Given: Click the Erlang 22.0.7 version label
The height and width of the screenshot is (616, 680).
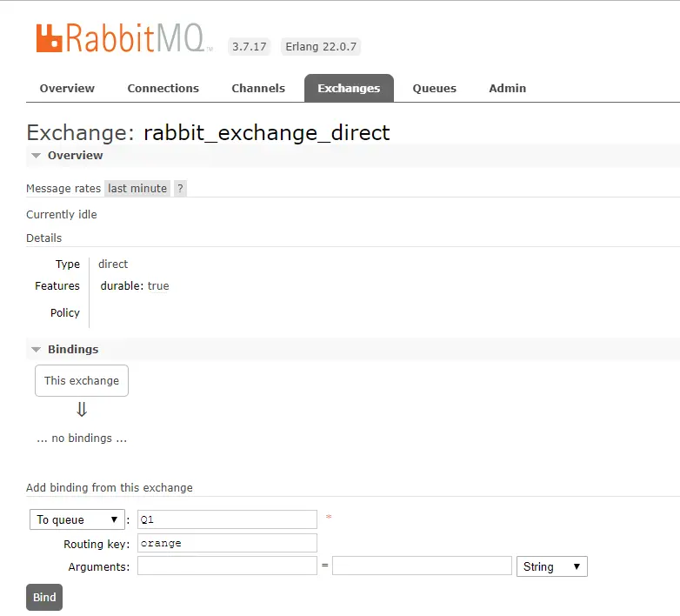Looking at the screenshot, I should pos(321,46).
